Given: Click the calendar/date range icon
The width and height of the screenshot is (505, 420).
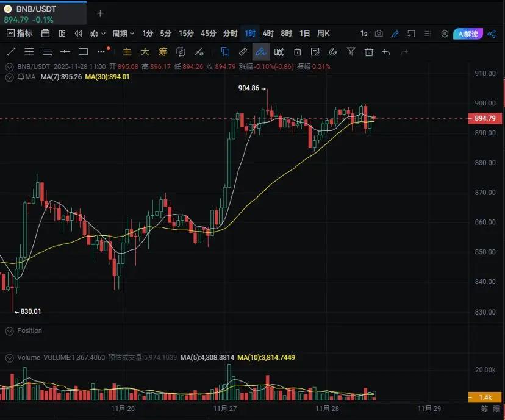Looking at the screenshot, I should point(45,34).
